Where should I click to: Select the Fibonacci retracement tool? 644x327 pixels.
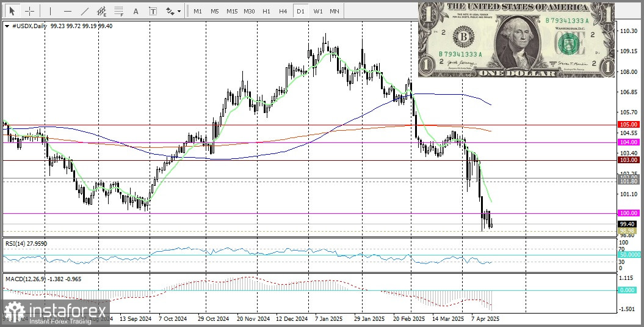coord(119,11)
